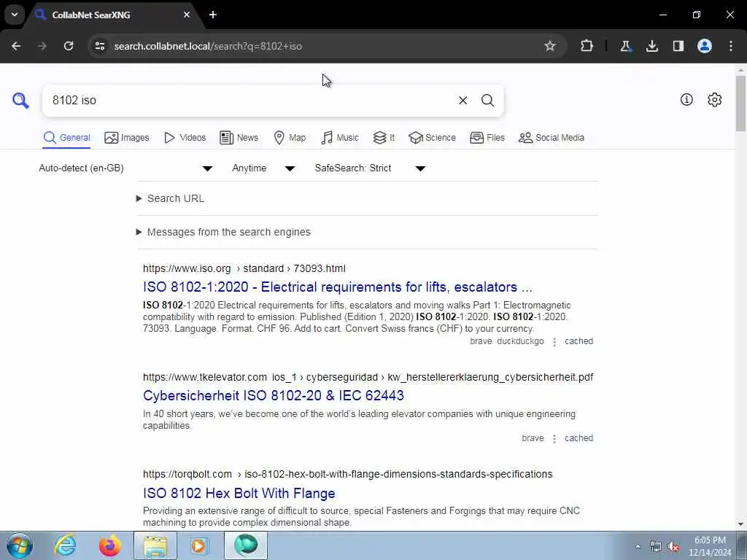Open the tab search dropdown arrow
This screenshot has width=747, height=560.
(x=15, y=15)
